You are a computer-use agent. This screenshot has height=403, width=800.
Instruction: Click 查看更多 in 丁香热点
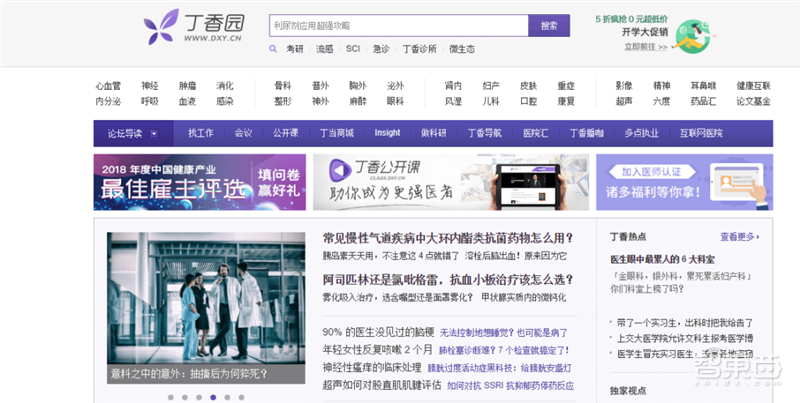pos(740,237)
